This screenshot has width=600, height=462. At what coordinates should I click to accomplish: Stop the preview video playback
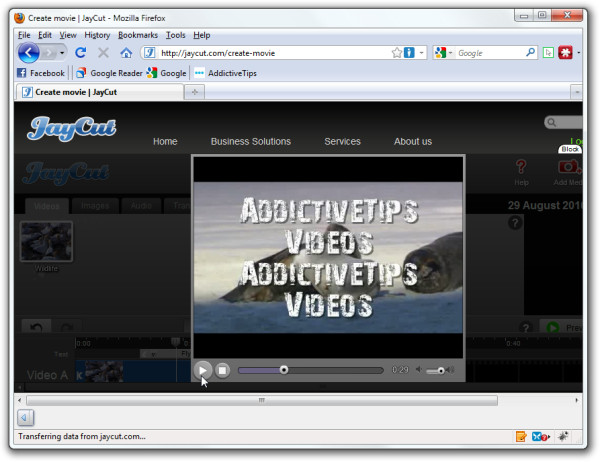click(x=222, y=370)
